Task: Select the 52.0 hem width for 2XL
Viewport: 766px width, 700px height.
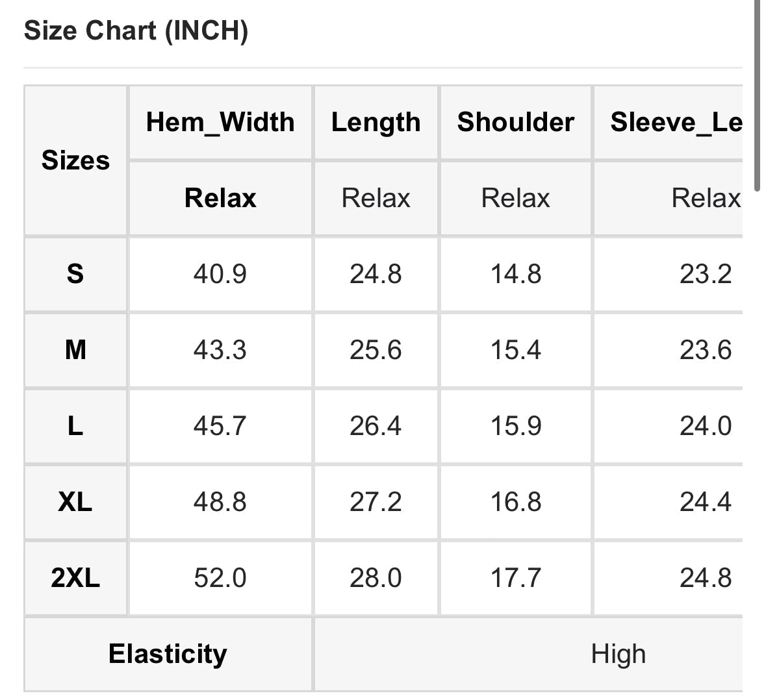Action: [220, 578]
